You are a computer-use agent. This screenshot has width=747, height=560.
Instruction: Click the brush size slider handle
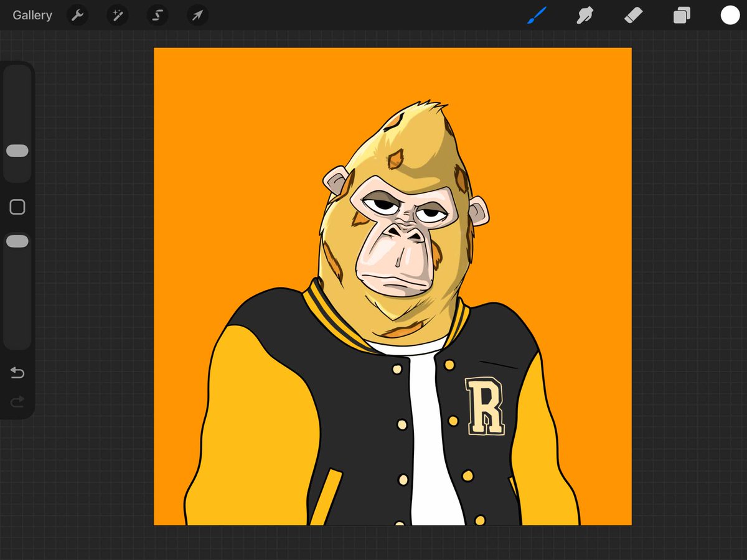tap(17, 151)
